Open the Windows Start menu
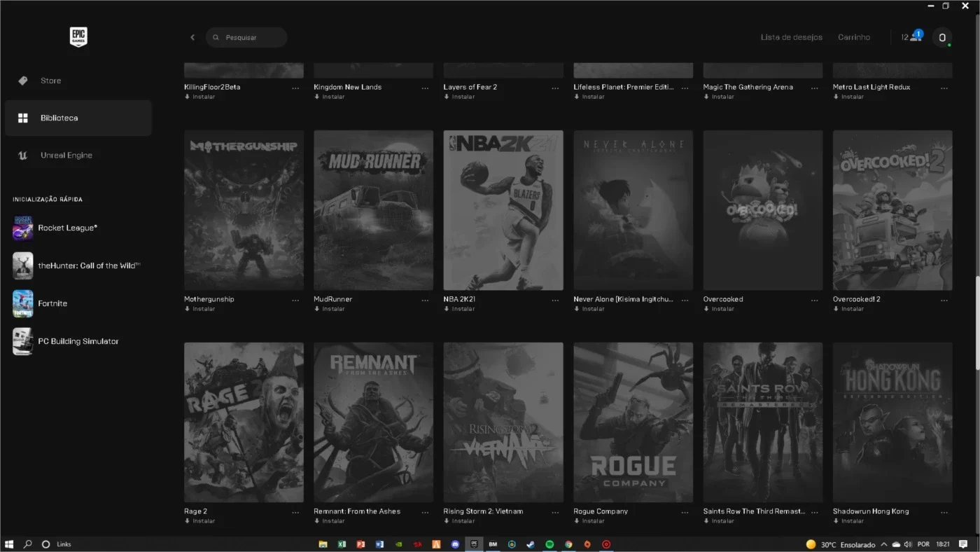The height and width of the screenshot is (552, 980). tap(9, 544)
